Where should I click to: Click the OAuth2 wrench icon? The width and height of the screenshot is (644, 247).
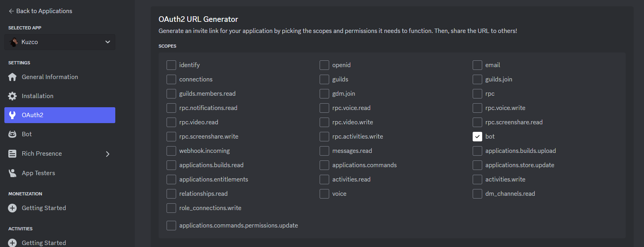[12, 115]
